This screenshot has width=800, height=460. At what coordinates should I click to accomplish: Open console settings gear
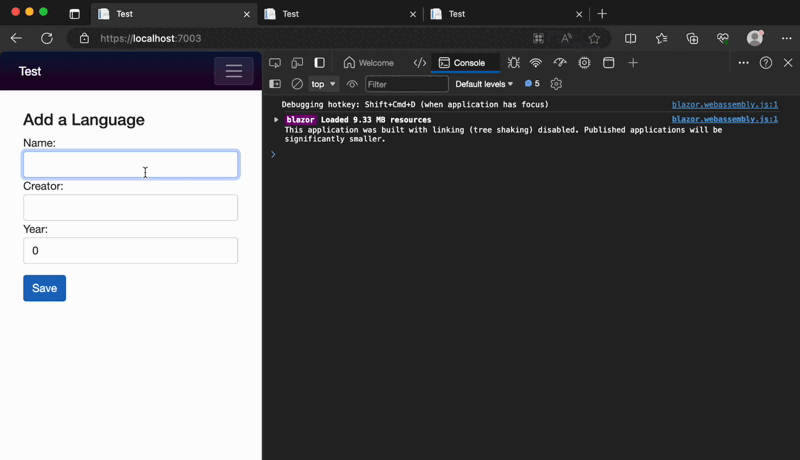click(x=557, y=84)
